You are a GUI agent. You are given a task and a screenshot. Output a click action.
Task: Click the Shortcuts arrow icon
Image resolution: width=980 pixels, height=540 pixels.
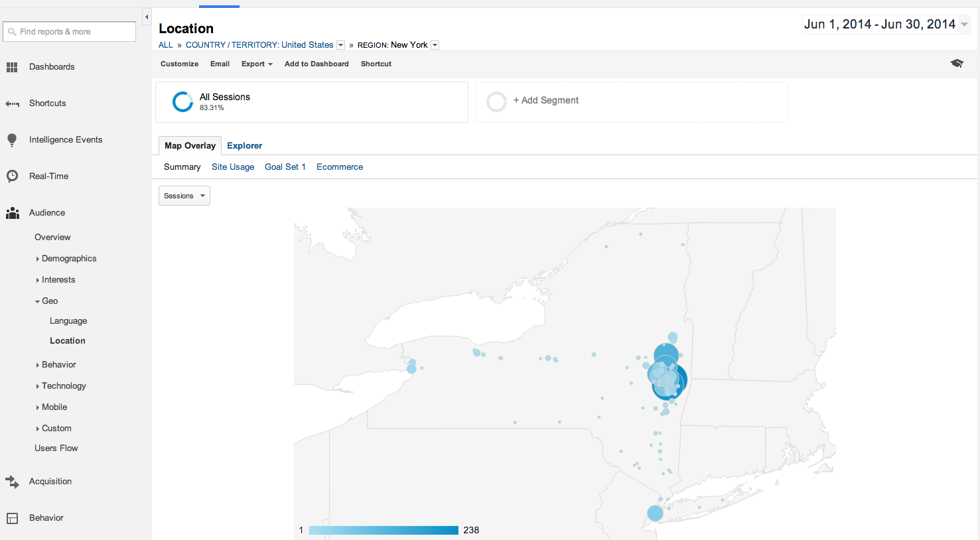pos(12,103)
